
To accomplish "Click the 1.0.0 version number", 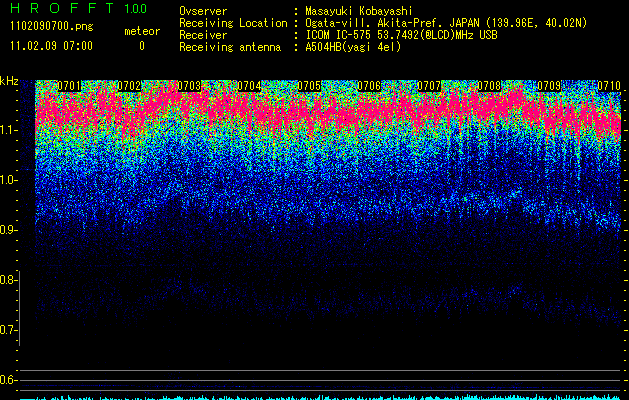I will click(135, 8).
